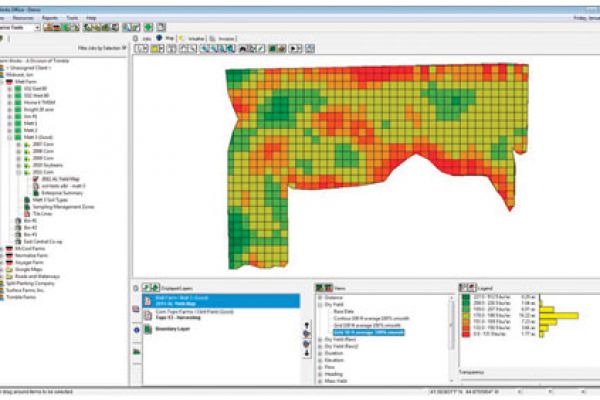
Task: Select the Mass Yield item in the Items panel
Action: [x=336, y=381]
